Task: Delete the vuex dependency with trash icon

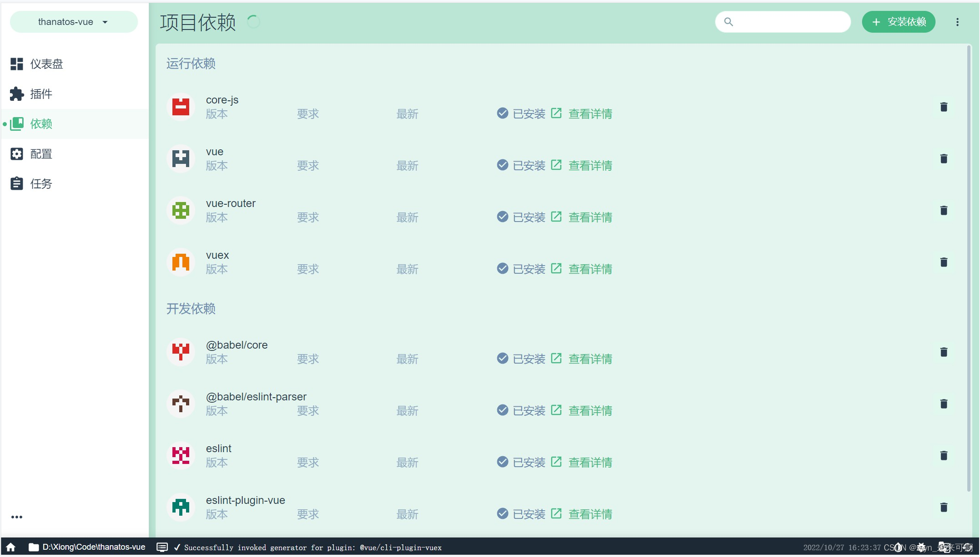Action: [x=944, y=262]
